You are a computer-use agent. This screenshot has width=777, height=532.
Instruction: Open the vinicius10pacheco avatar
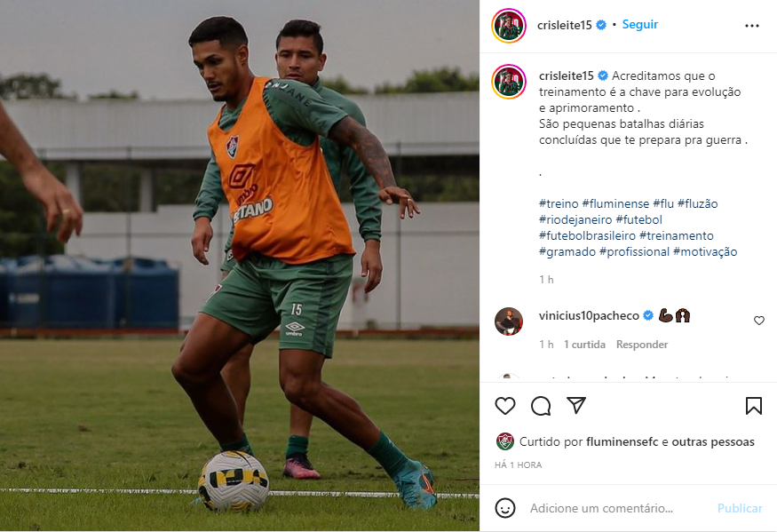pyautogui.click(x=509, y=322)
